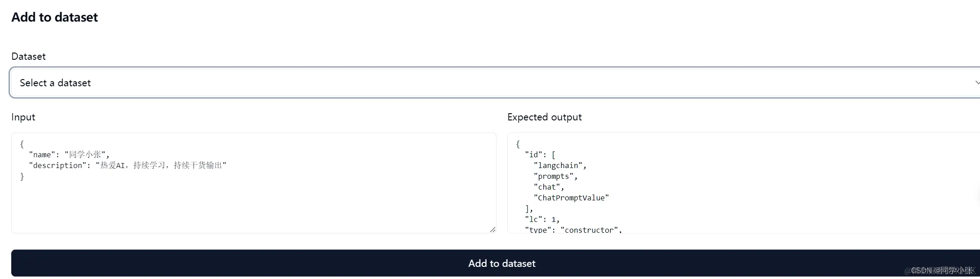Viewport: 980px width, 279px height.
Task: Place cursor on the "description" line in Input
Action: 127,166
